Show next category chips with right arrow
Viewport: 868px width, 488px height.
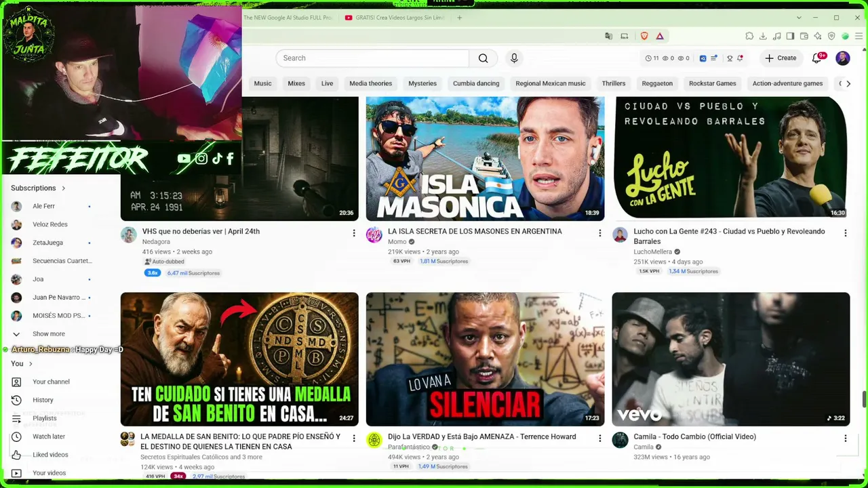click(x=848, y=83)
